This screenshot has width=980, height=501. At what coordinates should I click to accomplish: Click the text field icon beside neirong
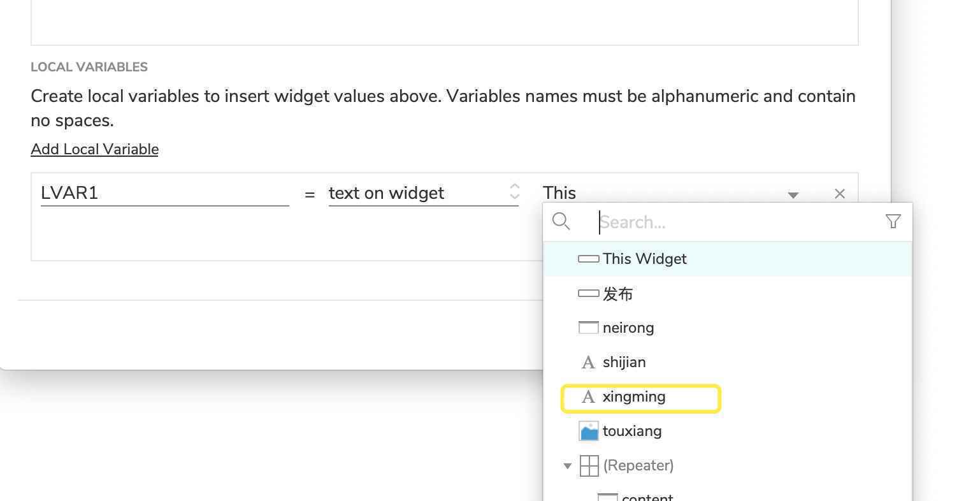pyautogui.click(x=588, y=328)
